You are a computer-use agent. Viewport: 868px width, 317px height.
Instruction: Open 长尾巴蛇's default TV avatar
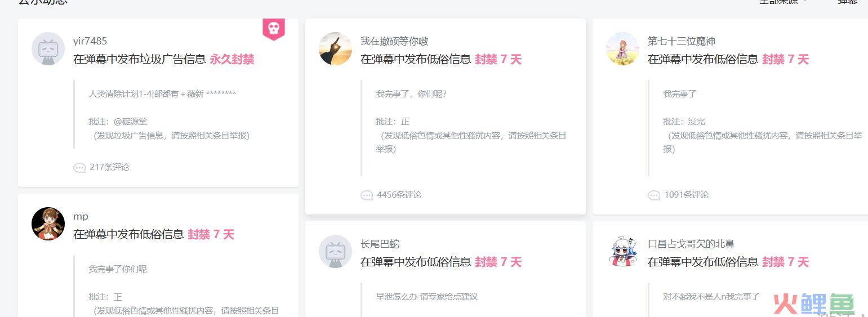[x=335, y=251]
